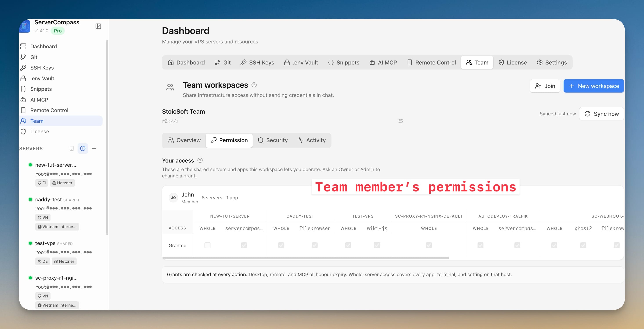
Task: Click the CADDY-TEST column header
Action: click(300, 216)
